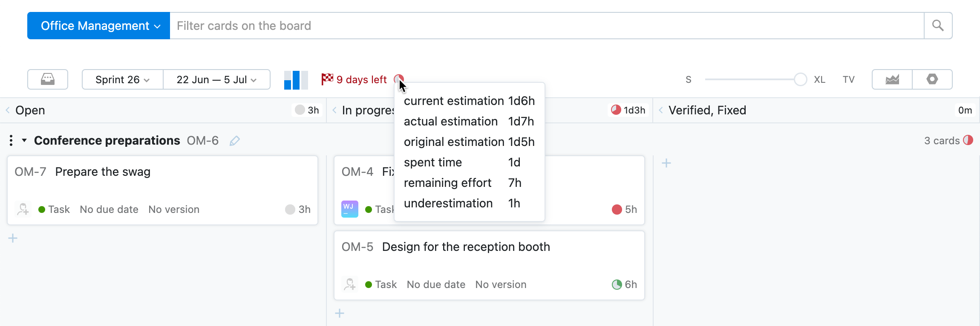
Task: Click the search magnifier icon
Action: pyautogui.click(x=938, y=26)
